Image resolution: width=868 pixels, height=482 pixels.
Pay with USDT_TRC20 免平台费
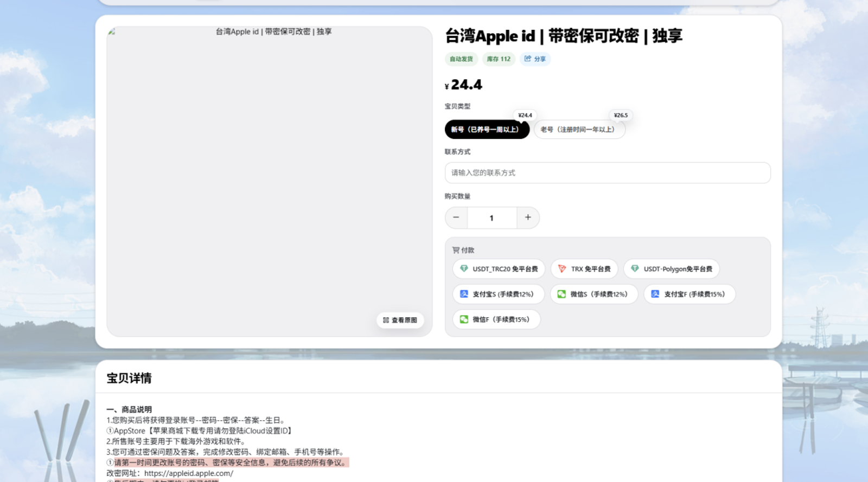point(499,269)
